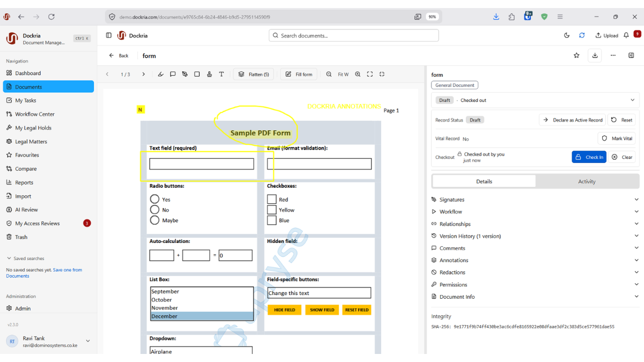Go to previous page arrow
Image resolution: width=644 pixels, height=362 pixels.
pos(107,75)
